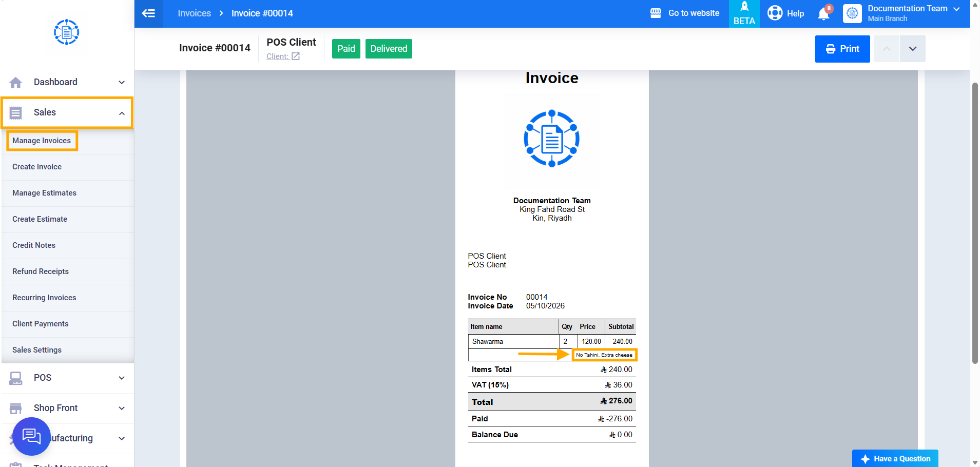Click the 'No Tahini, Extra cheese' note
The width and height of the screenshot is (980, 467).
(x=604, y=355)
